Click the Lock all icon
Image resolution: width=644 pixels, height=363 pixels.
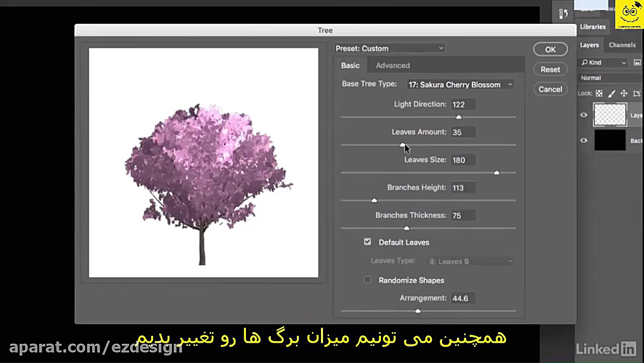(x=637, y=93)
